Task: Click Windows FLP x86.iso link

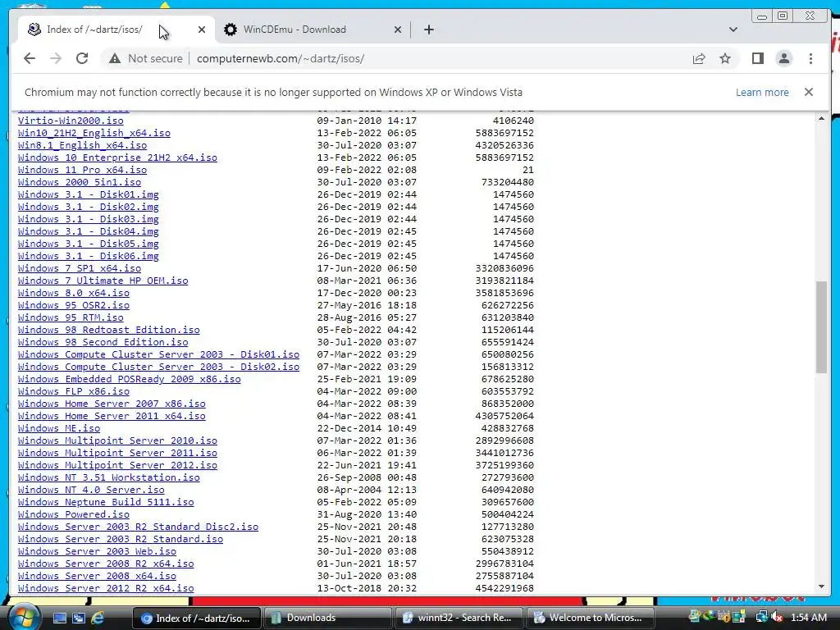Action: [73, 391]
